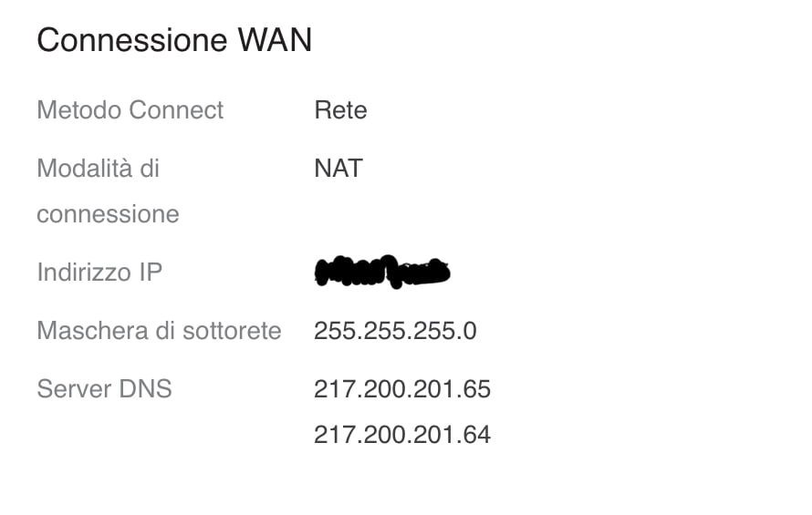
Task: Click the DNS server 217.200.201.65
Action: point(402,389)
